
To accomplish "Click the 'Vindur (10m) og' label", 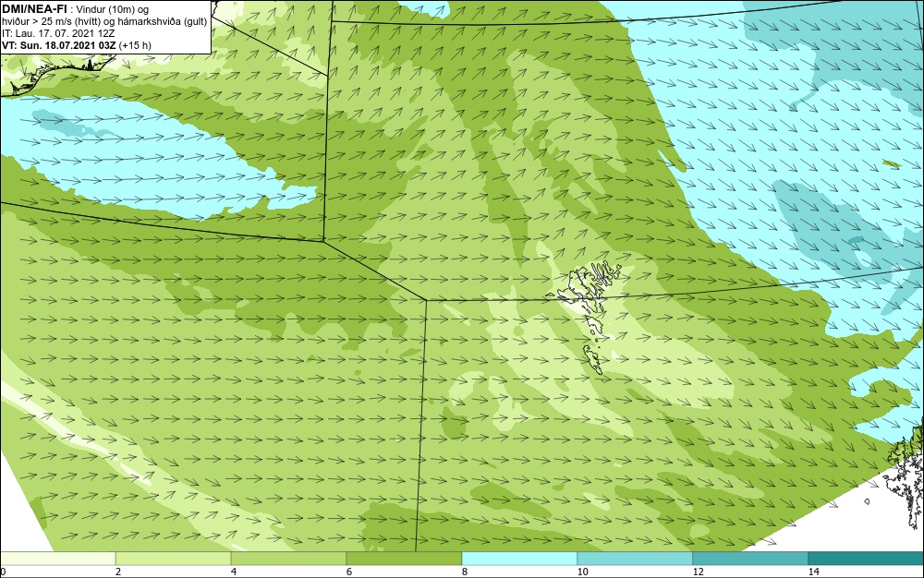I will pos(113,9).
